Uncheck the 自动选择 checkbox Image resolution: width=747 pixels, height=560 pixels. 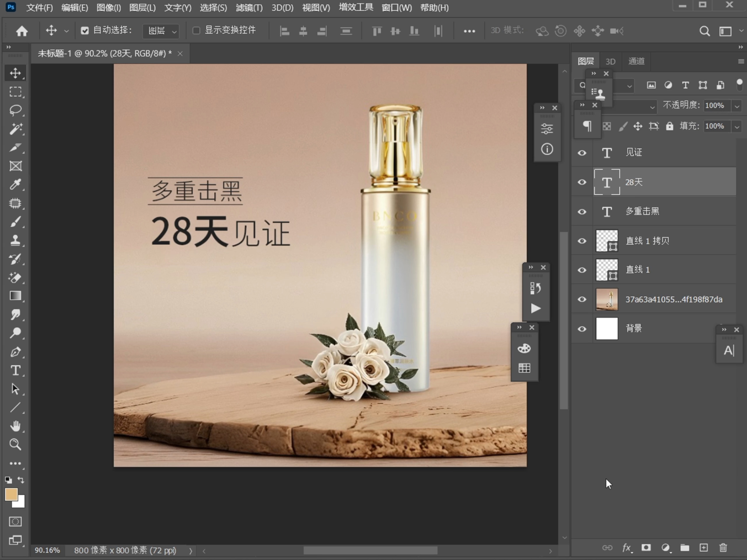click(x=84, y=31)
